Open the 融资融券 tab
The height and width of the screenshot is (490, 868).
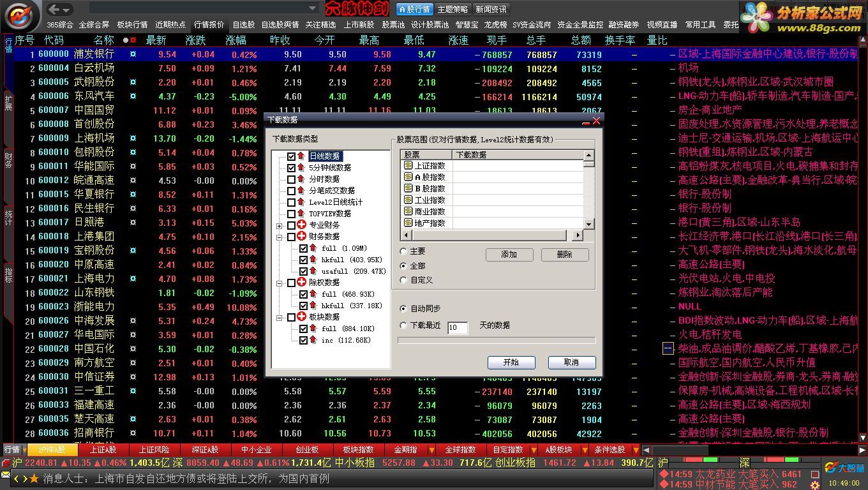pyautogui.click(x=624, y=25)
